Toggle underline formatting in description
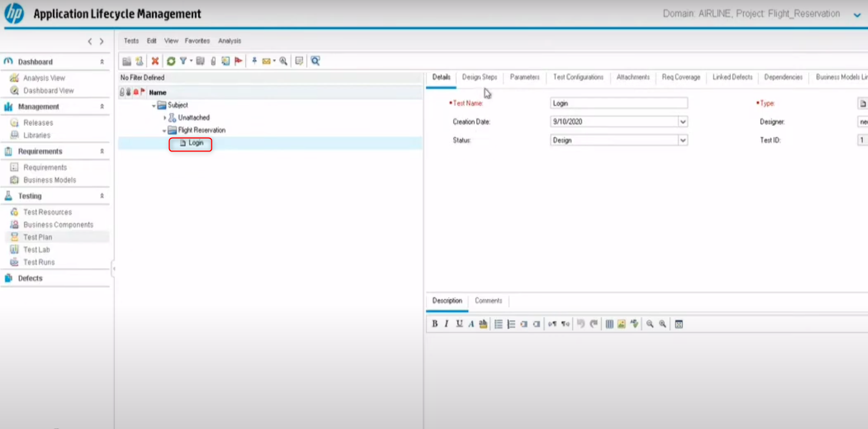This screenshot has height=429, width=868. 459,324
